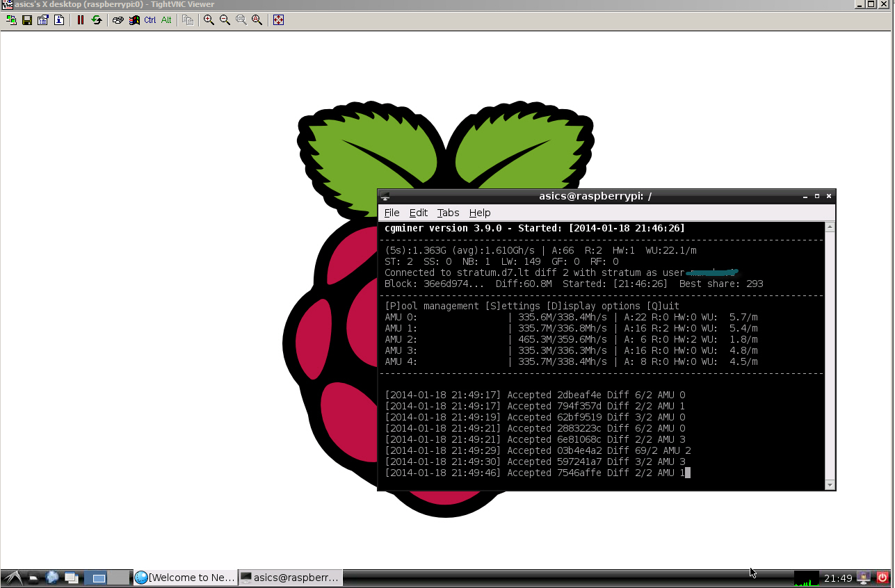Launch the web browser globe icon
895x588 pixels.
point(52,578)
